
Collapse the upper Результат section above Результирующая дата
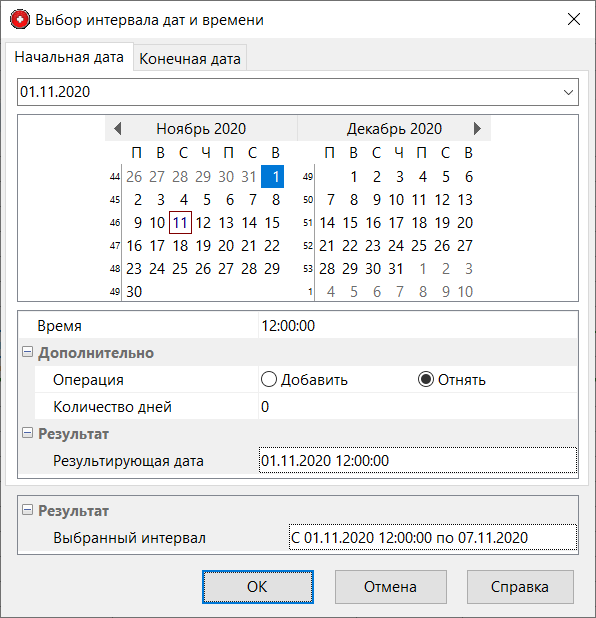27,433
